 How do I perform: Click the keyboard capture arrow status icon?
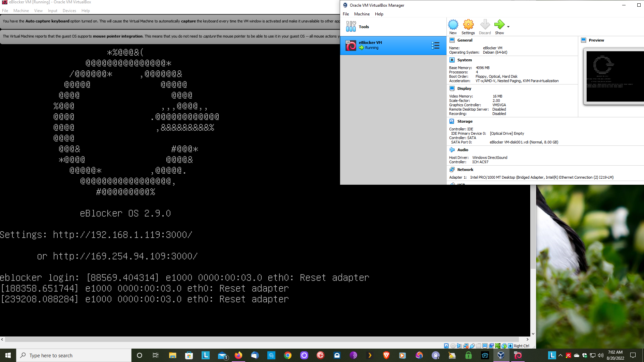click(x=510, y=346)
